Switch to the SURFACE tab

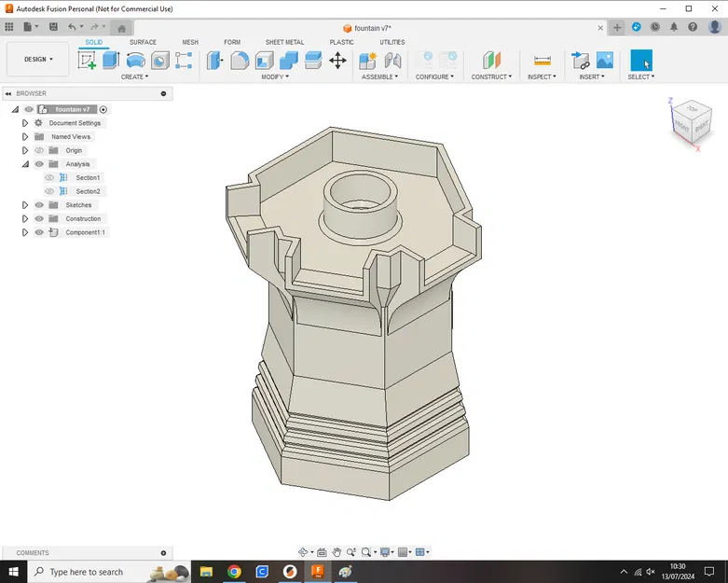[143, 42]
